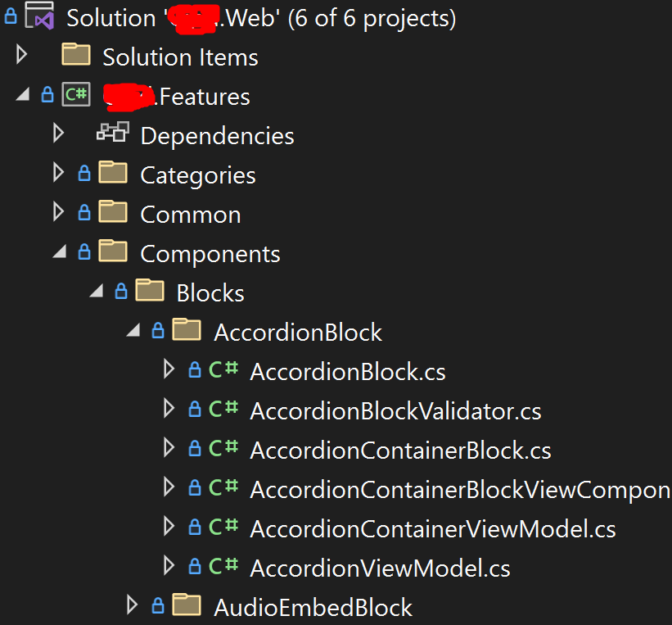The width and height of the screenshot is (672, 625).
Task: Expand the Common folder node
Action: pos(58,213)
